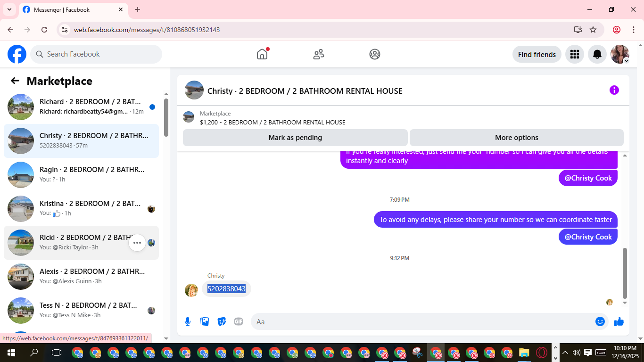Open the account profile picture menu

pyautogui.click(x=620, y=54)
